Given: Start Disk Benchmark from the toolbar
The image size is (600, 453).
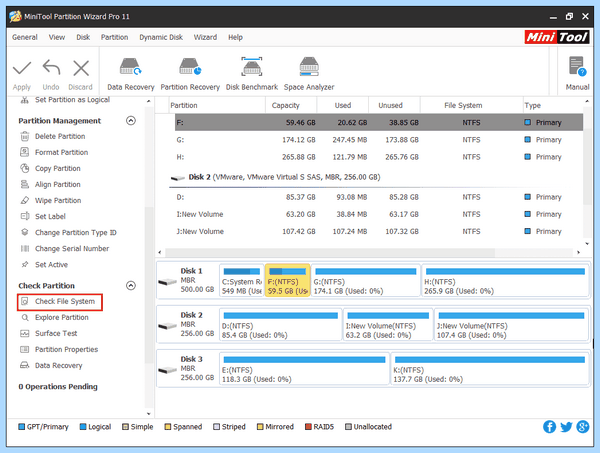Looking at the screenshot, I should (x=252, y=74).
